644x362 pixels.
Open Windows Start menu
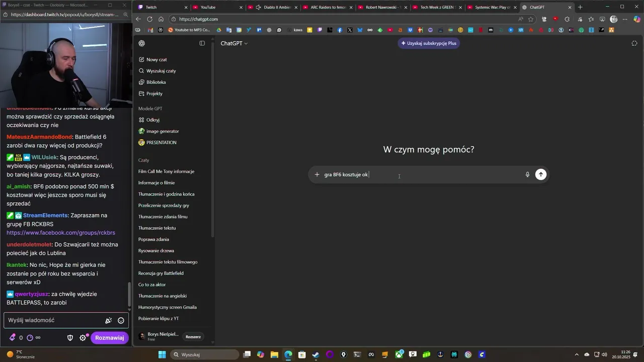tap(162, 354)
